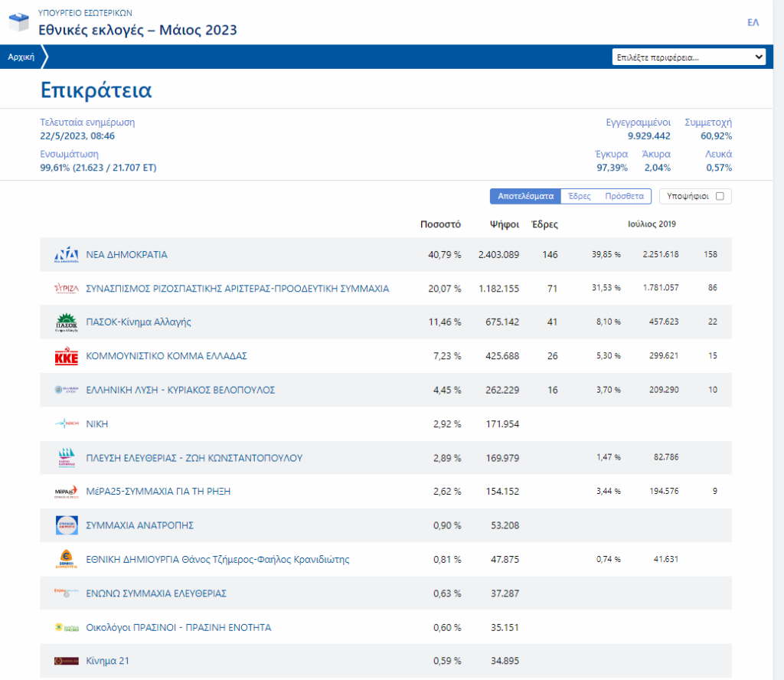Click the Νέα Δημοκρατία party logo
The image size is (784, 680).
click(67, 255)
